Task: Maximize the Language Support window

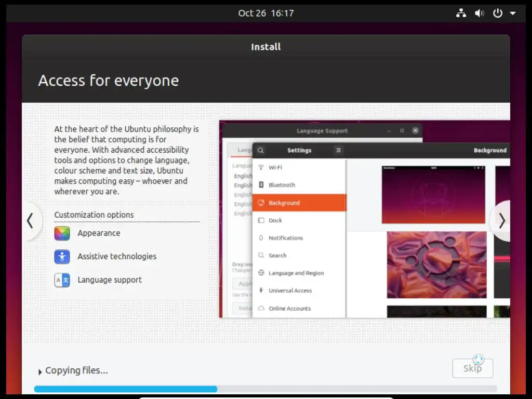Action: click(402, 130)
